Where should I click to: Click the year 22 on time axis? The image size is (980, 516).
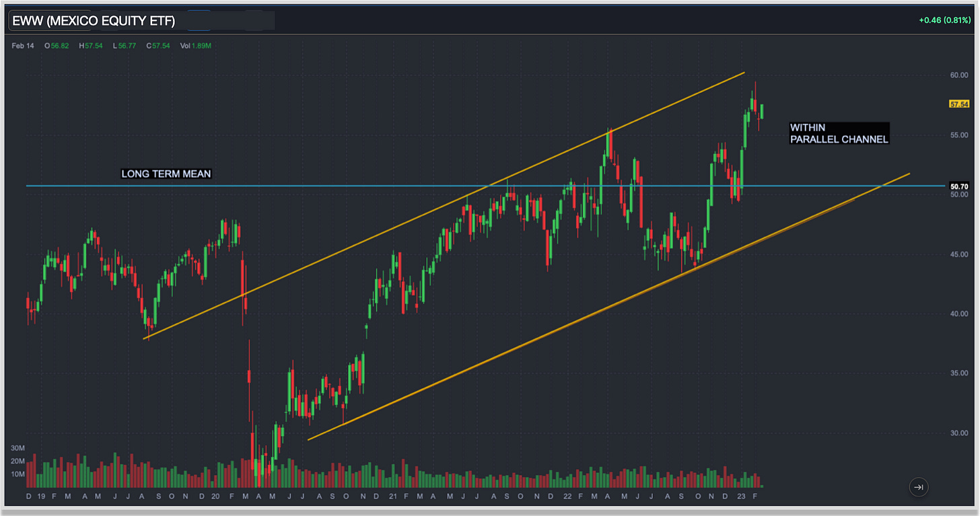[x=567, y=496]
